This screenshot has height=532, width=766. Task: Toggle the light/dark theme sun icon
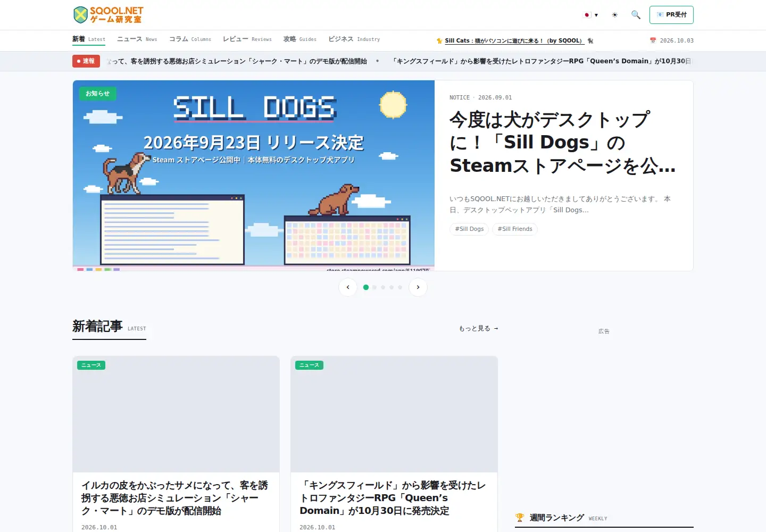[615, 15]
